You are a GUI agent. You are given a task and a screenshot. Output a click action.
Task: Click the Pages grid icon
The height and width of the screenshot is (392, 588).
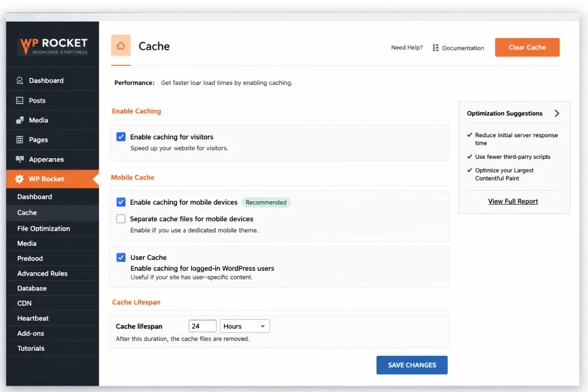[20, 140]
